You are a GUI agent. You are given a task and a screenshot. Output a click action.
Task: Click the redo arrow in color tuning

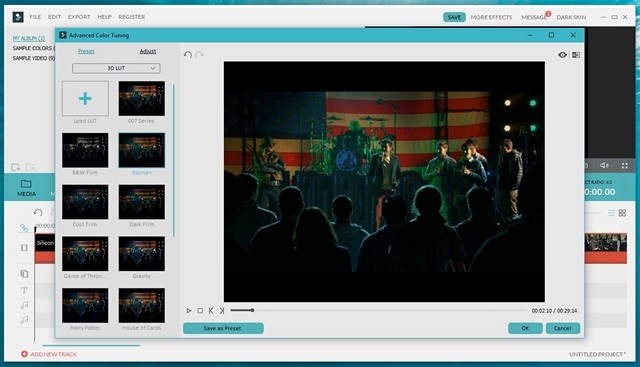(199, 55)
